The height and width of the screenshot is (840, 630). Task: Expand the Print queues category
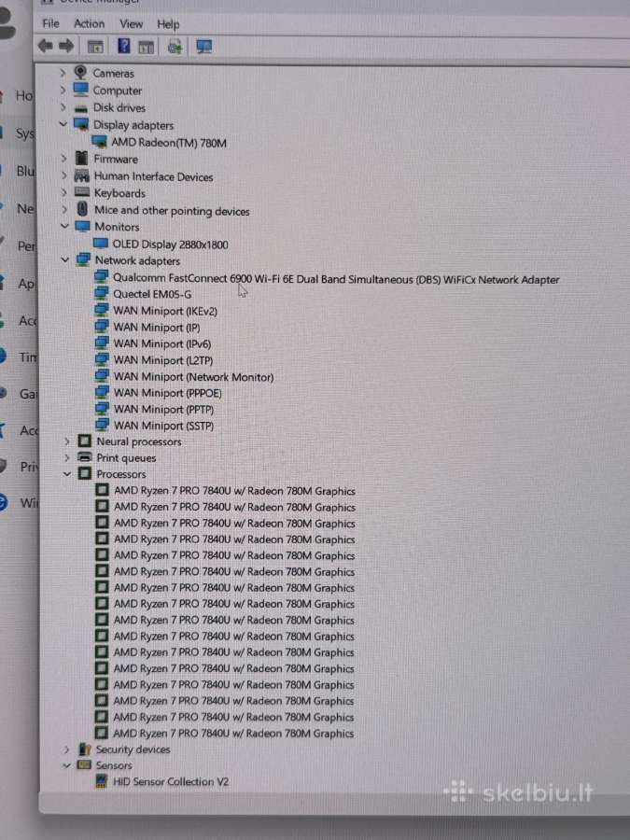[x=66, y=457]
